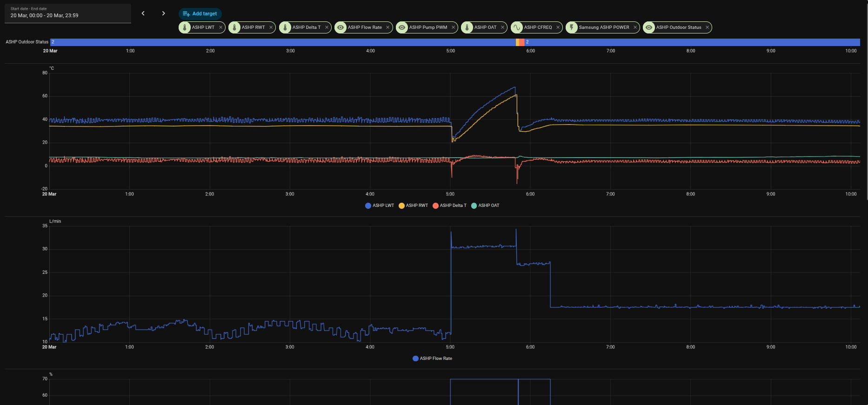Click the thermometer icon on ASHP LWT chip
The width and height of the screenshot is (868, 405).
[x=185, y=27]
